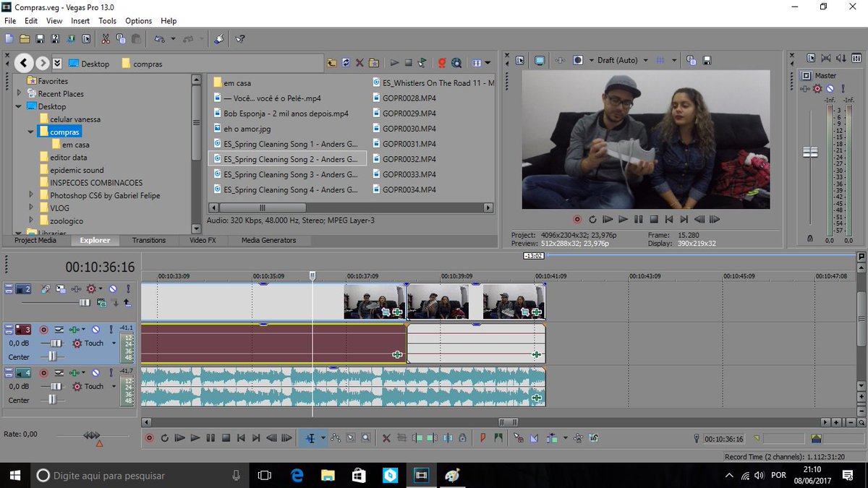Viewport: 868px width, 488px height.
Task: Mute audio track 3
Action: click(95, 330)
